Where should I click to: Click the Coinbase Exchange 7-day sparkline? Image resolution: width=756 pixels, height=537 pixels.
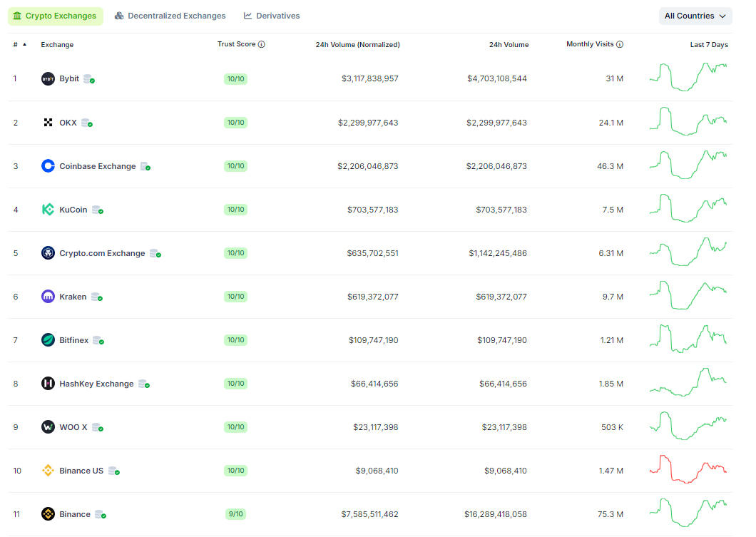tap(688, 164)
